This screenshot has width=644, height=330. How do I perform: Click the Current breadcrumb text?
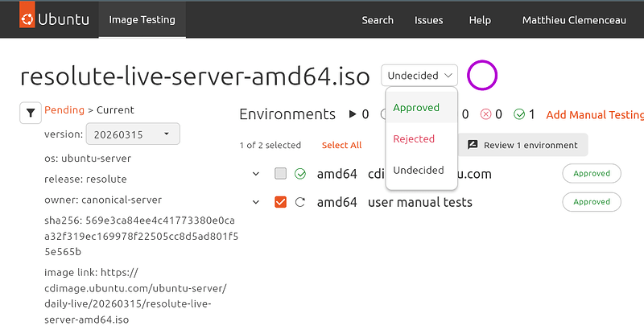115,110
